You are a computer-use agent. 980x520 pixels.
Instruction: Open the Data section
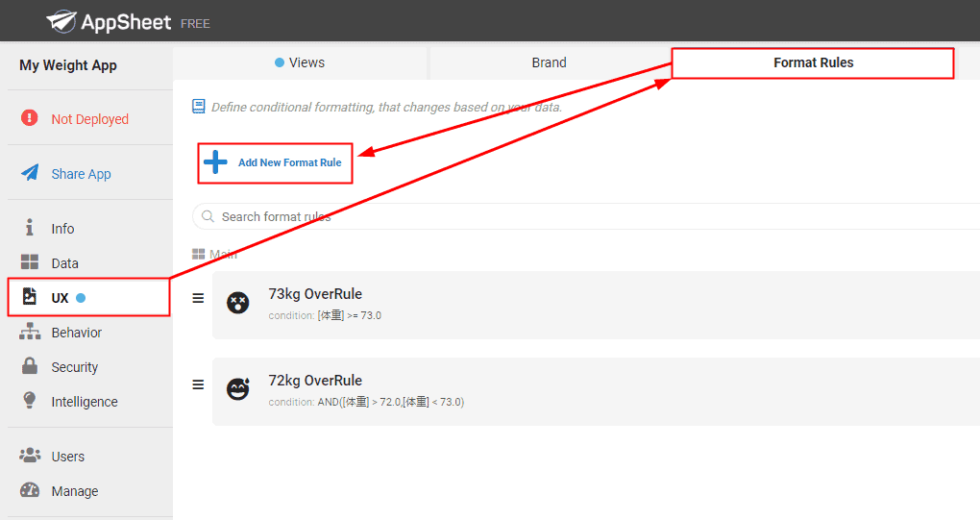[65, 263]
